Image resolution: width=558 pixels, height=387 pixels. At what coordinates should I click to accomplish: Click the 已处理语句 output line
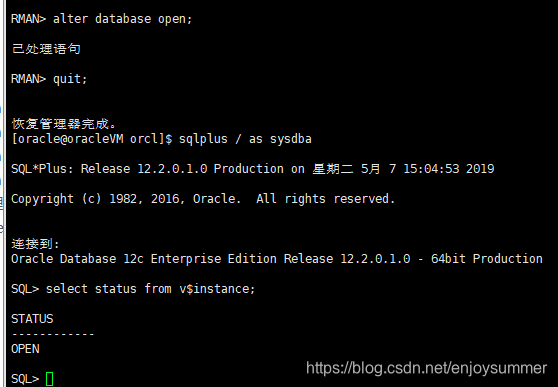coord(46,49)
